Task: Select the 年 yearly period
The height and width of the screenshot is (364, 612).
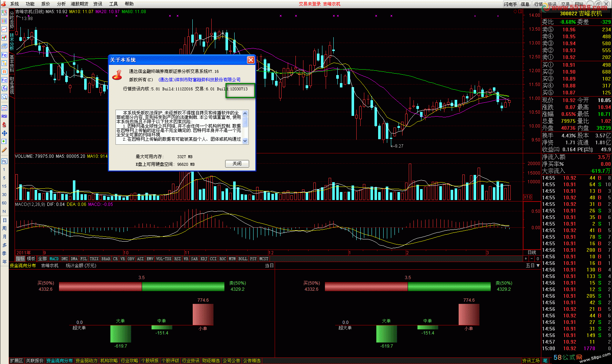Action: point(4,262)
